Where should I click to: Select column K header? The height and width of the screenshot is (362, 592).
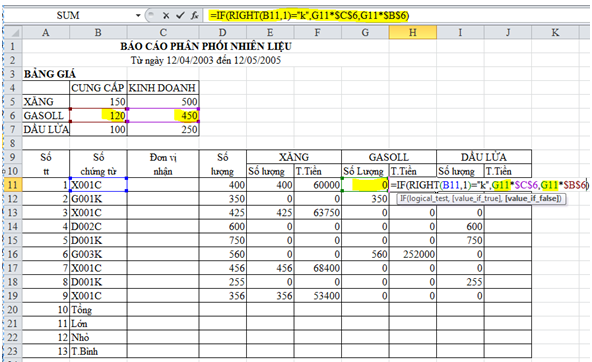(555, 32)
